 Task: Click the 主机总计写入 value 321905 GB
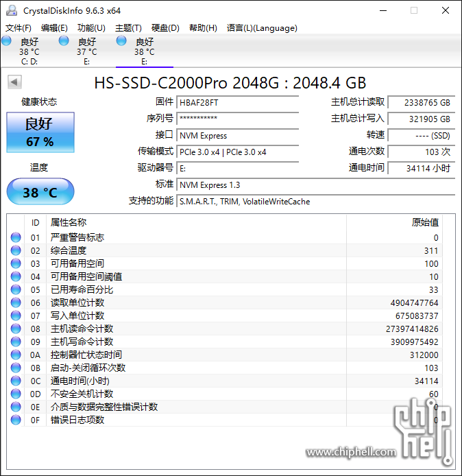click(422, 119)
